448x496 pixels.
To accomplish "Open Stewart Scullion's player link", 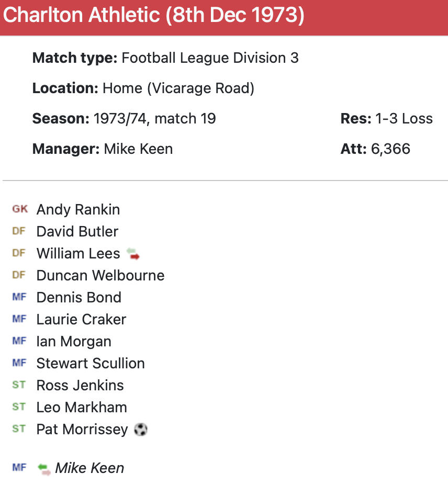I will coord(91,363).
